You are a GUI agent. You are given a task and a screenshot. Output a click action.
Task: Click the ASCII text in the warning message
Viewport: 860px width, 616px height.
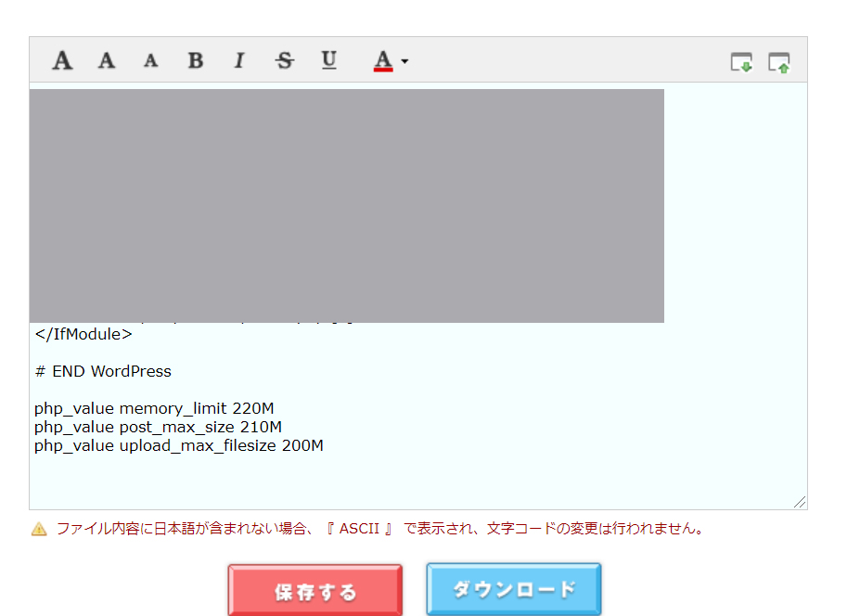[x=361, y=527]
